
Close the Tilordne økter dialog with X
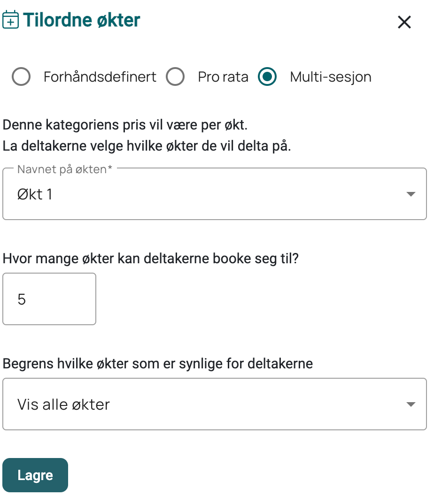point(404,22)
